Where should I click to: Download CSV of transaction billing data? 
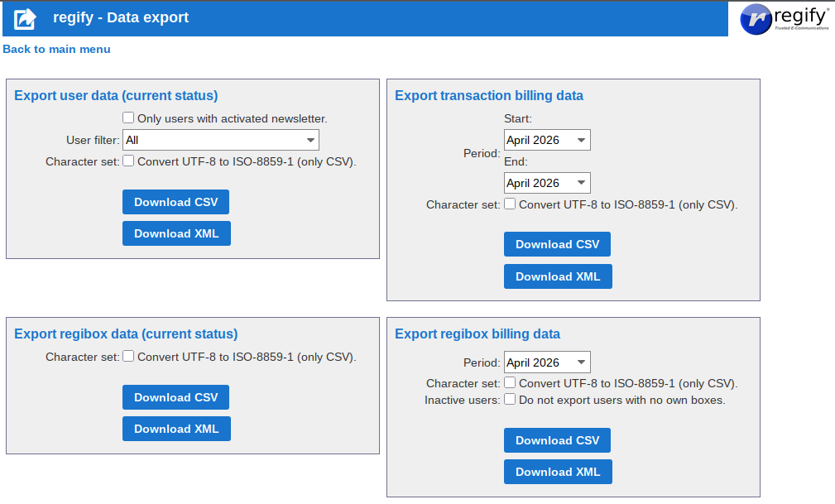(x=557, y=244)
